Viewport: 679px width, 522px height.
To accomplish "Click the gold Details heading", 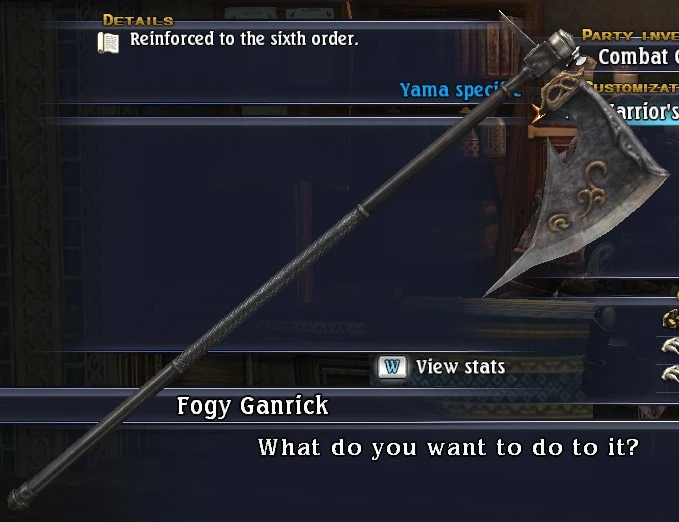I will click(x=138, y=20).
